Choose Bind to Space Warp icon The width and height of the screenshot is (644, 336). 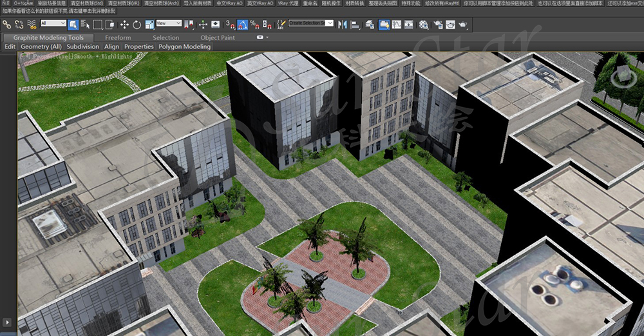tap(32, 25)
